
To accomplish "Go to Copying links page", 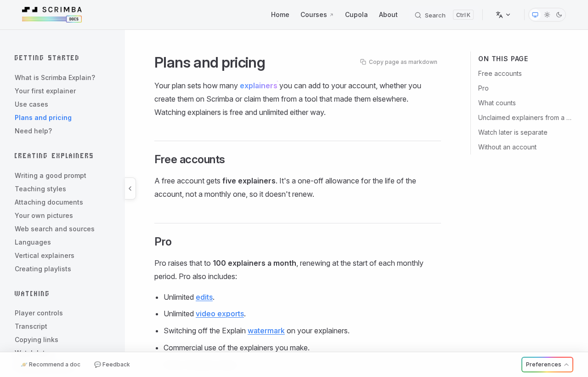I will point(36,340).
